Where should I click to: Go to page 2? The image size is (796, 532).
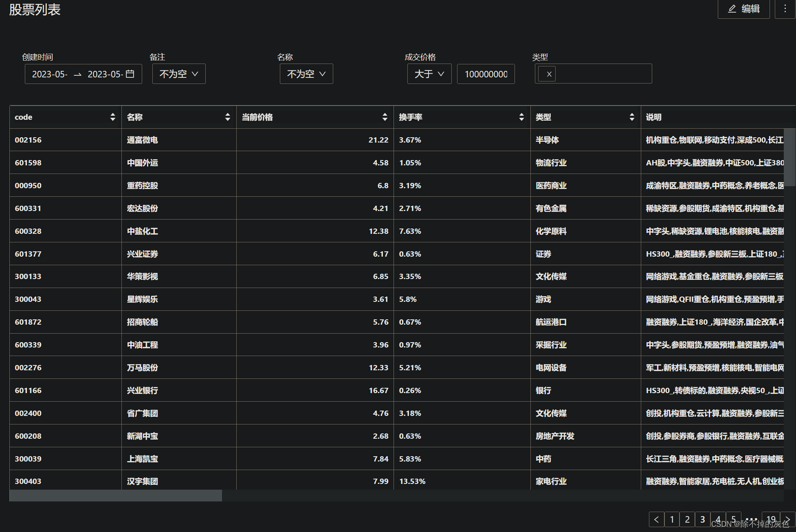coord(687,519)
